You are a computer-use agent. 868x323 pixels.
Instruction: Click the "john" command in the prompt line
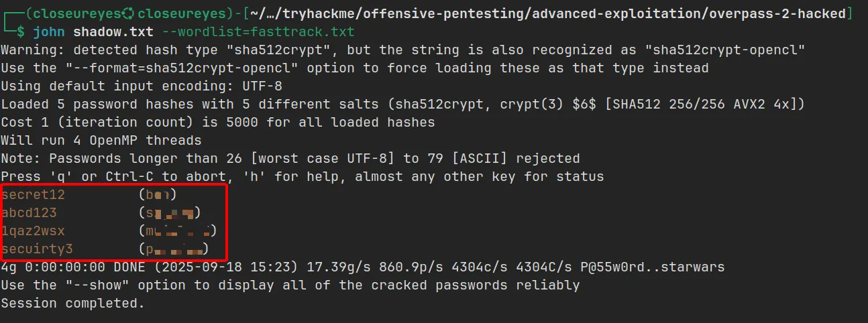[49, 31]
